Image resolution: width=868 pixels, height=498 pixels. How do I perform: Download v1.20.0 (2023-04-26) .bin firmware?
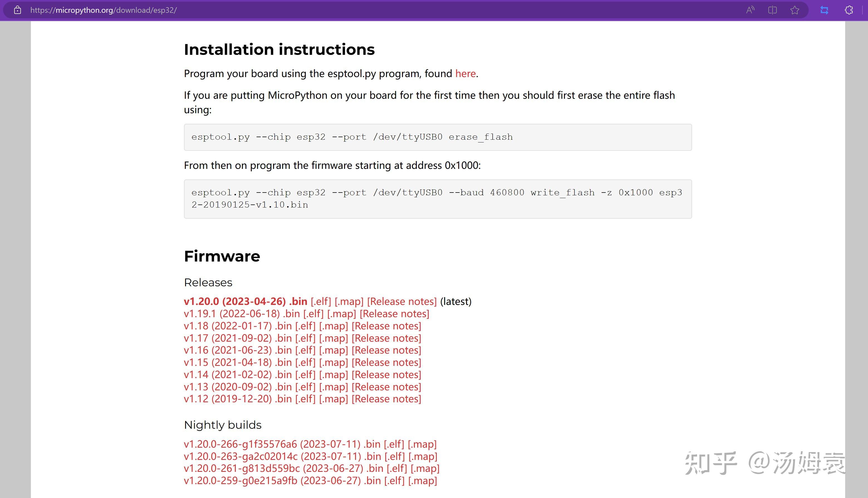pos(245,301)
